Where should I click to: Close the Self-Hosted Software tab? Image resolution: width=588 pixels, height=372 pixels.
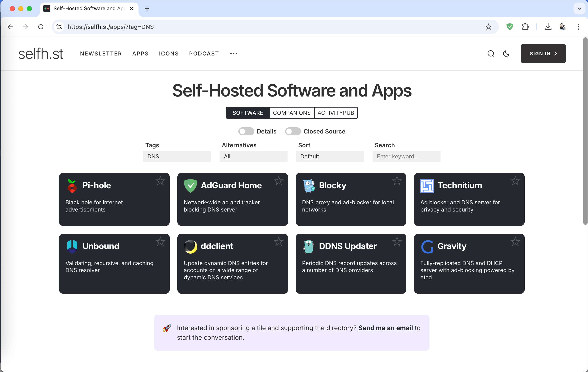click(132, 9)
